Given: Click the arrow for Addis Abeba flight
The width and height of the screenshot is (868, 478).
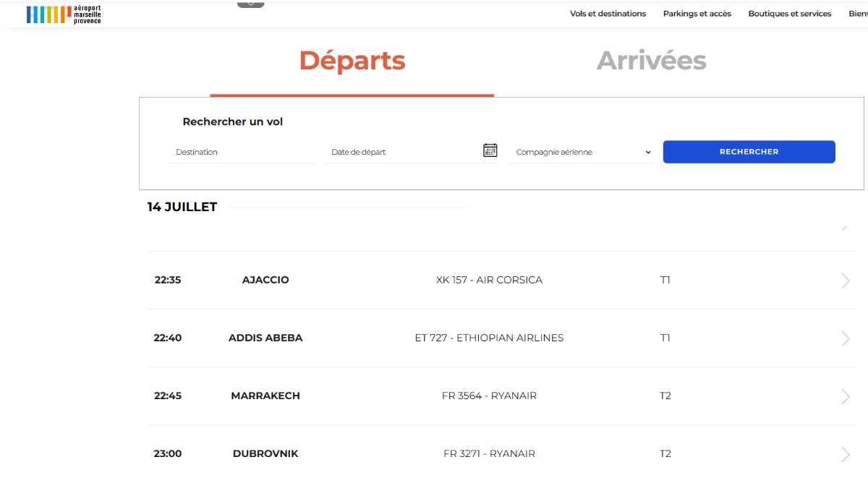Looking at the screenshot, I should coord(846,338).
